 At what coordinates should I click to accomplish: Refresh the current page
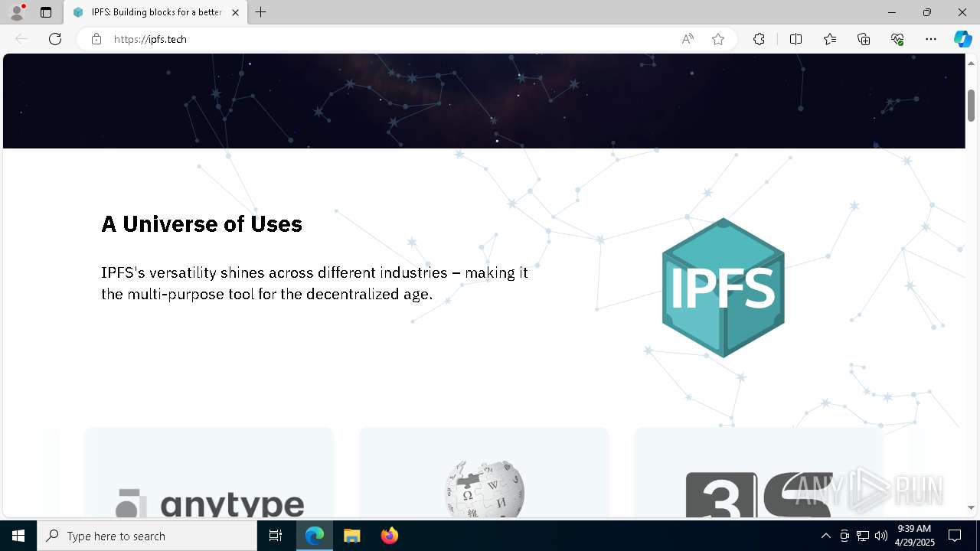click(55, 39)
